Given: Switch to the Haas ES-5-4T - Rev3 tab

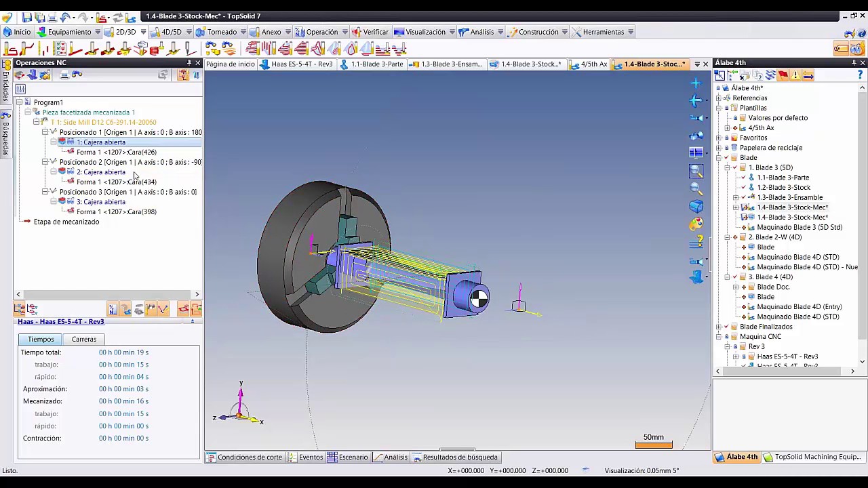Looking at the screenshot, I should tap(296, 64).
